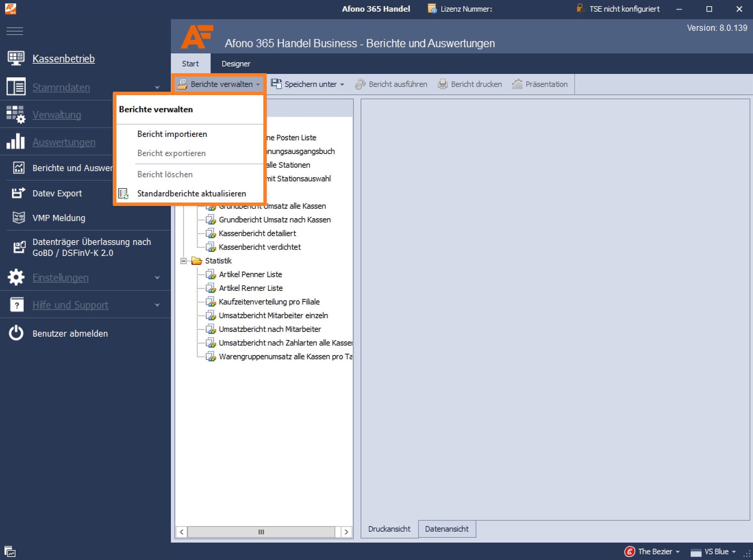Click the Benutzer abmelden power icon
The width and height of the screenshot is (753, 560).
[16, 333]
